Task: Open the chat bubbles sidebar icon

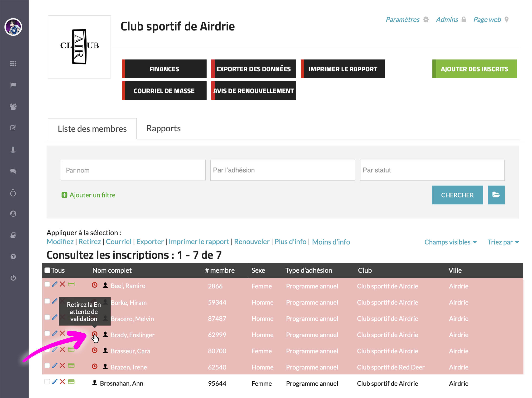Action: (13, 171)
